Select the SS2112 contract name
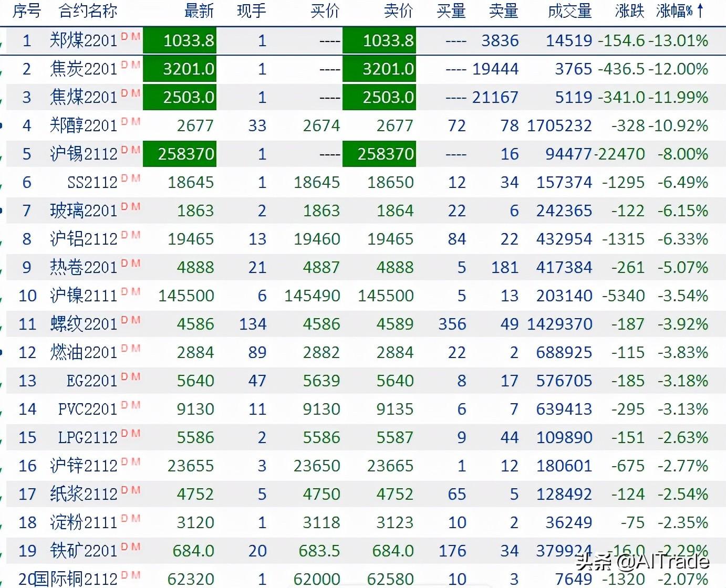726x588 pixels. coord(92,182)
